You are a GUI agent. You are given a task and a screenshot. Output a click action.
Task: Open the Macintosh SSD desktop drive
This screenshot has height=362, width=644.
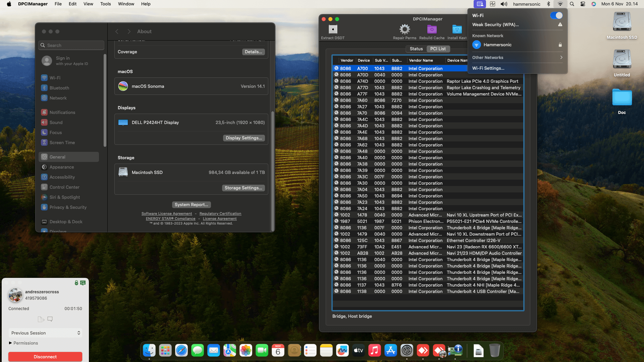pyautogui.click(x=622, y=25)
